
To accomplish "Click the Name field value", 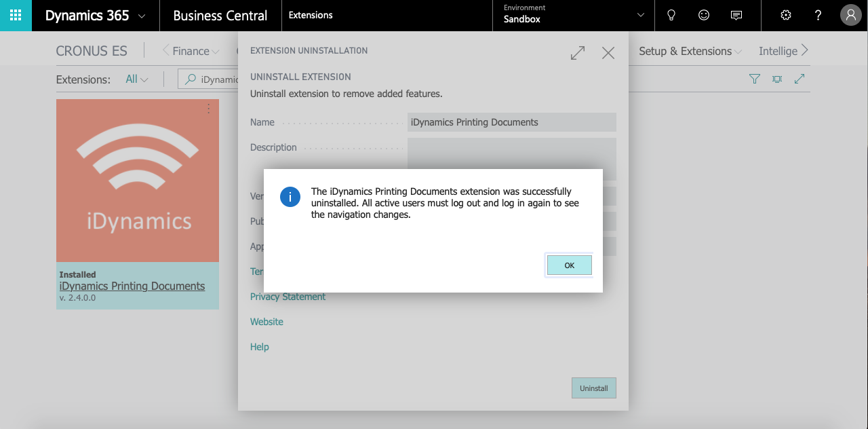I will point(512,122).
